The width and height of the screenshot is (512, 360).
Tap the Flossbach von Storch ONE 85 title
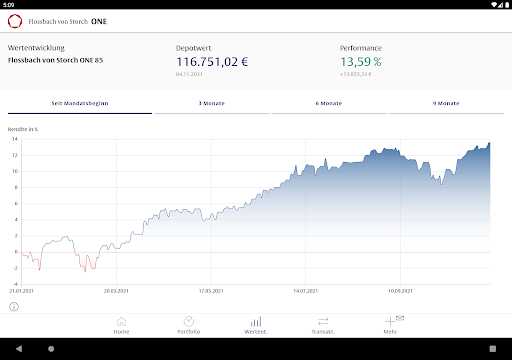click(55, 60)
